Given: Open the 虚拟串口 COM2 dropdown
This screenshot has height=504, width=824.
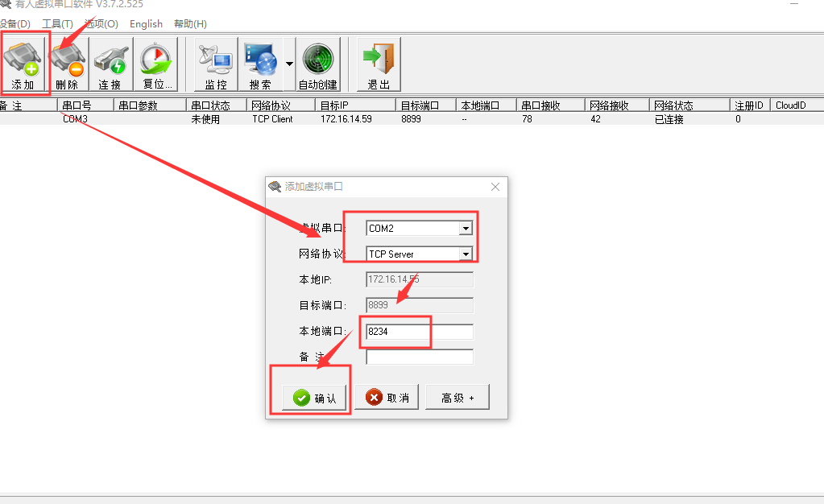Looking at the screenshot, I should coord(466,228).
